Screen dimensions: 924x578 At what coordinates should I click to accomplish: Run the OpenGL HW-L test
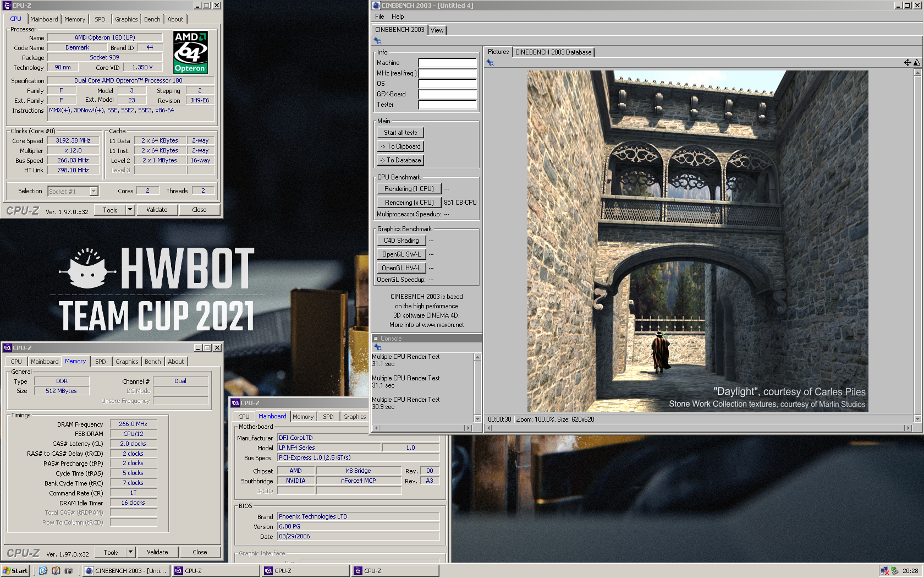(402, 268)
